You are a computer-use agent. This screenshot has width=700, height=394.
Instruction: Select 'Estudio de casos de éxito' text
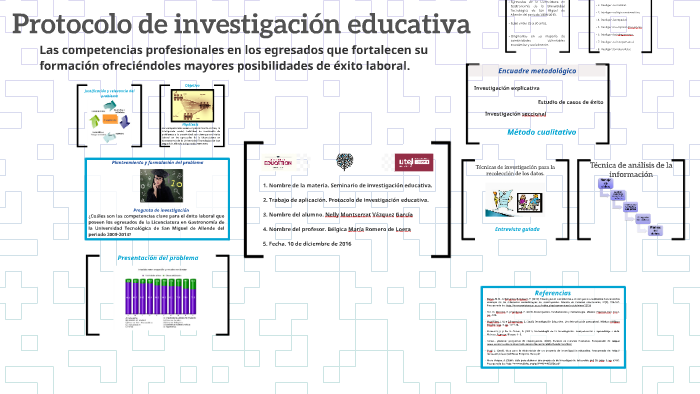point(570,102)
